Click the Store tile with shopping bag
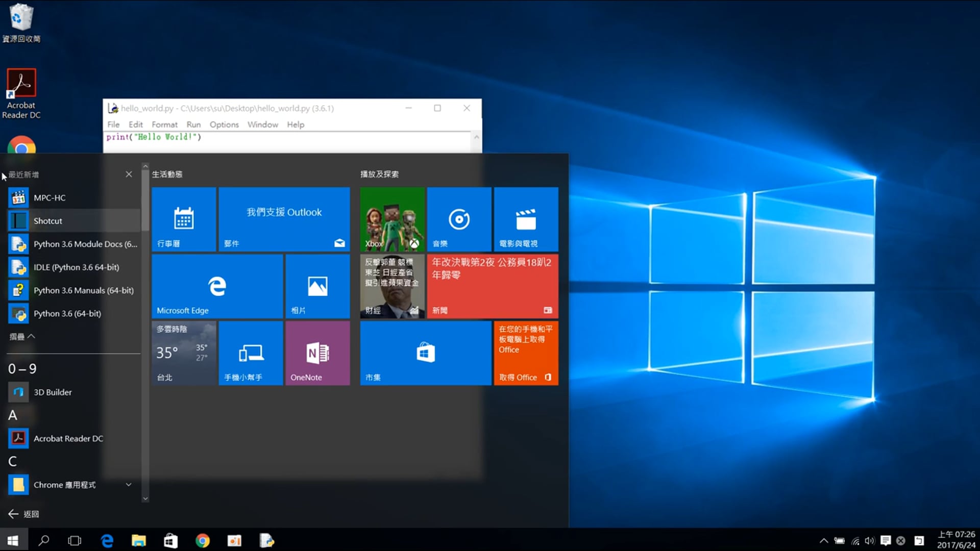980x551 pixels. [425, 353]
